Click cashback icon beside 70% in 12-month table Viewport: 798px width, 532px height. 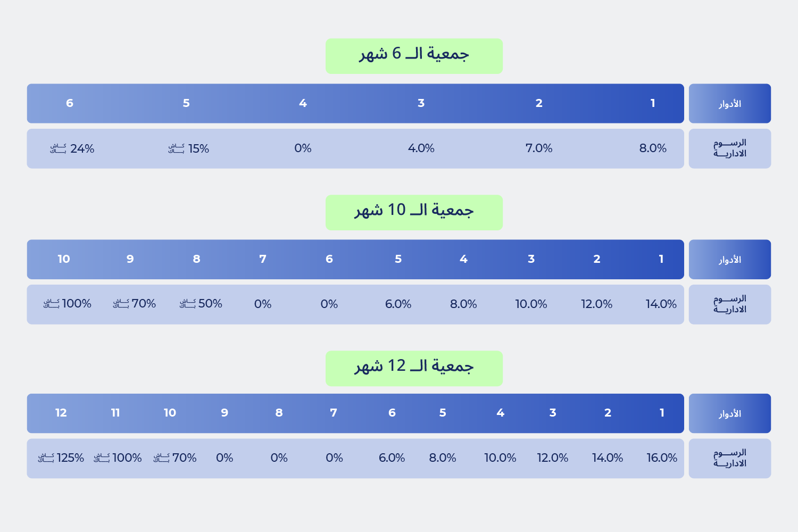coord(161,458)
